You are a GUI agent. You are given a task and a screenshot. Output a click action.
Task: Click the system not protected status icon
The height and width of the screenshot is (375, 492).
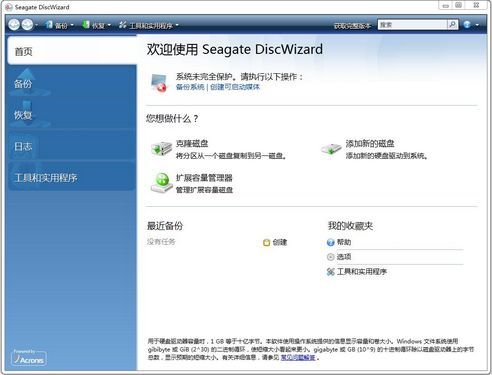pyautogui.click(x=158, y=83)
